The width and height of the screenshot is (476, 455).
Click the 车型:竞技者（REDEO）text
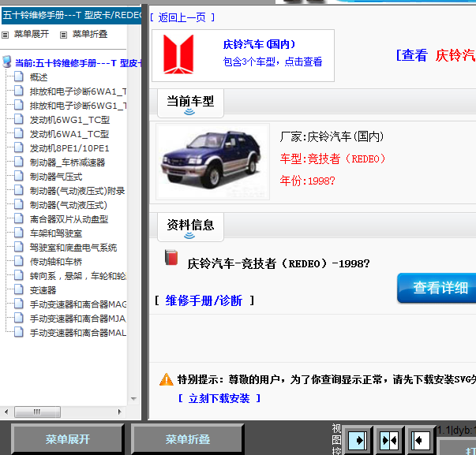(x=332, y=159)
